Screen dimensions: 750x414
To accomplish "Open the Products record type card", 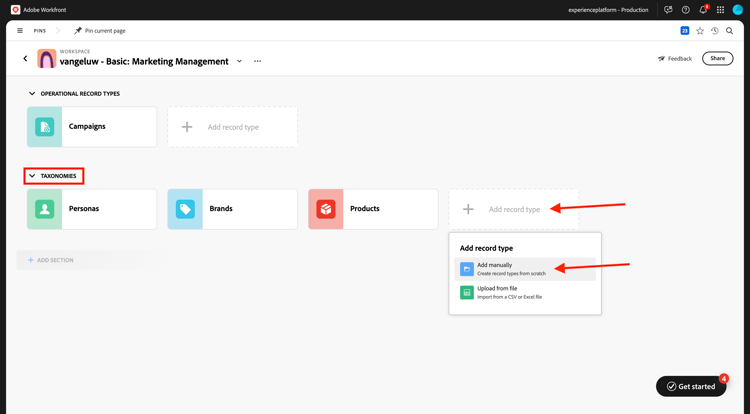I will tap(373, 209).
